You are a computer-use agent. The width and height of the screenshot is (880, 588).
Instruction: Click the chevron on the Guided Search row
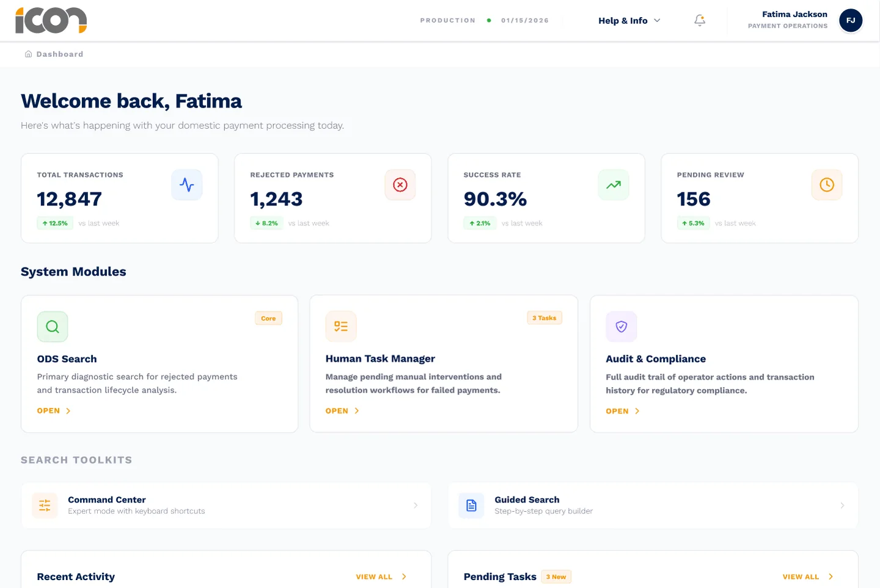click(x=842, y=505)
